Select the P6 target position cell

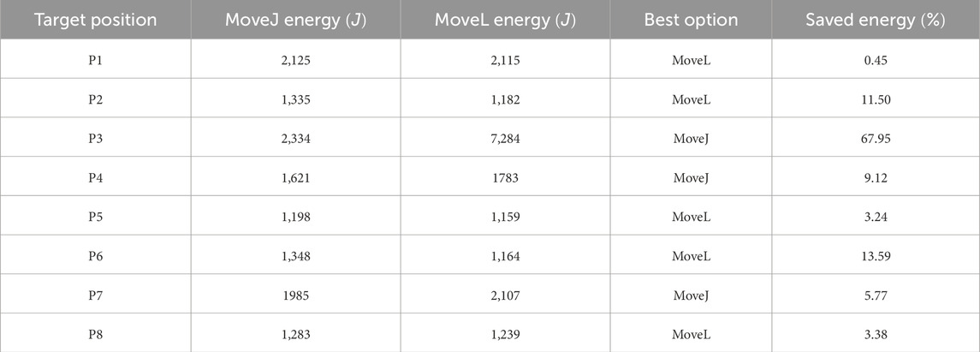[x=95, y=255]
